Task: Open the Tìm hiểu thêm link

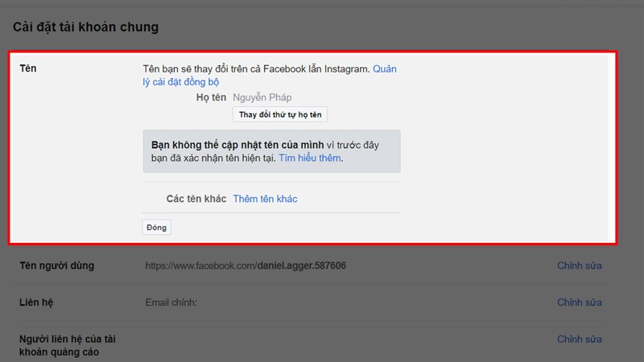Action: 310,158
